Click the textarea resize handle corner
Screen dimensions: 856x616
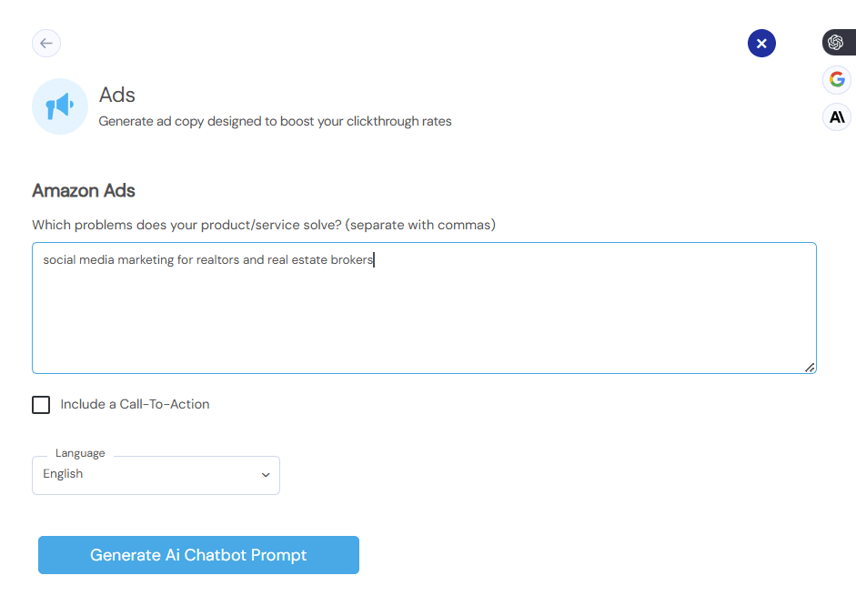(809, 367)
